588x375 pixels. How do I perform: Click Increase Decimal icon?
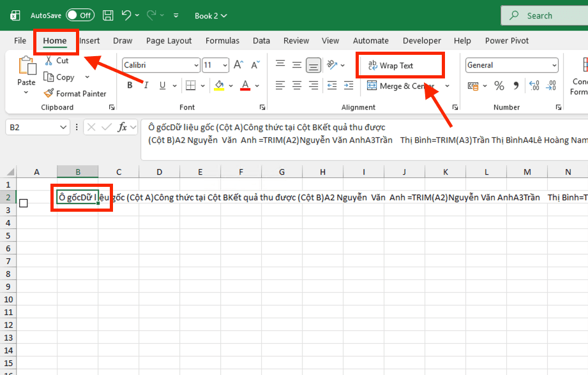[x=534, y=86]
